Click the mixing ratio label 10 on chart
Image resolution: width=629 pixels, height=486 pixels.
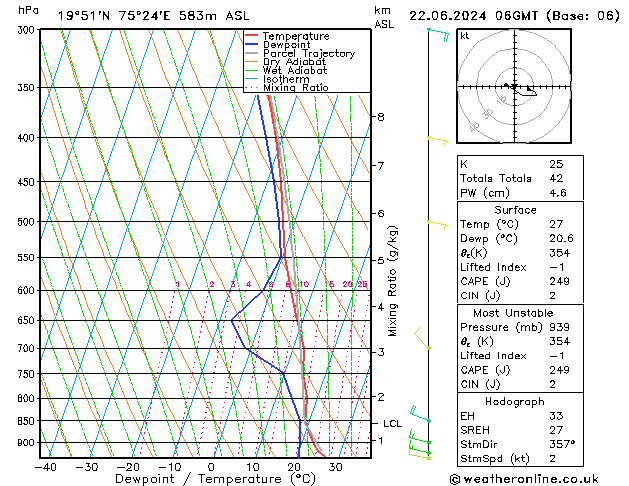tap(304, 284)
